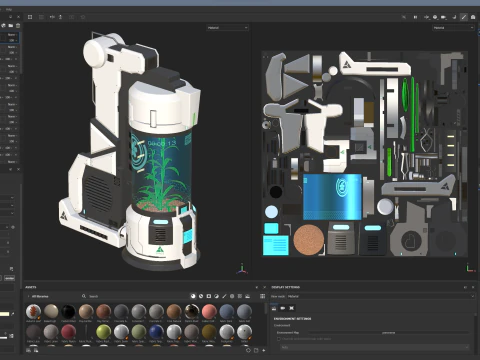Open bottom dropdown in Display Settings panel
This screenshot has width=480, height=360.
375,347
